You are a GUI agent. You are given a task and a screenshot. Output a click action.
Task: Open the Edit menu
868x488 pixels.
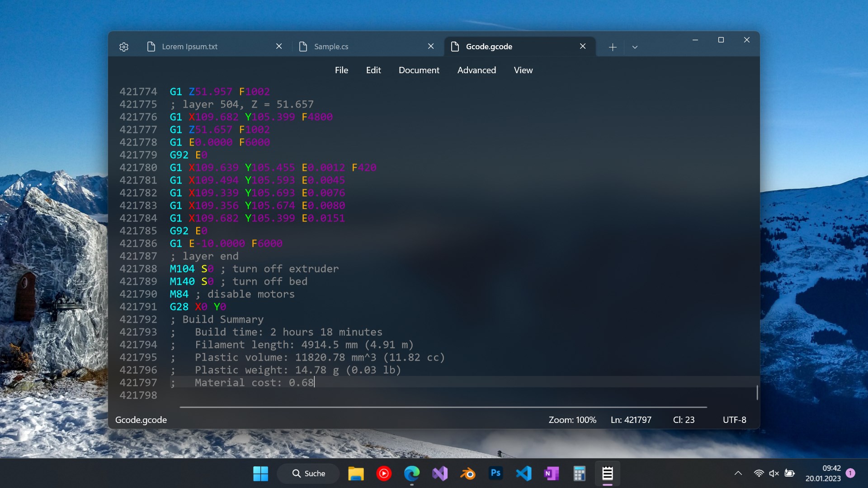[x=373, y=70]
